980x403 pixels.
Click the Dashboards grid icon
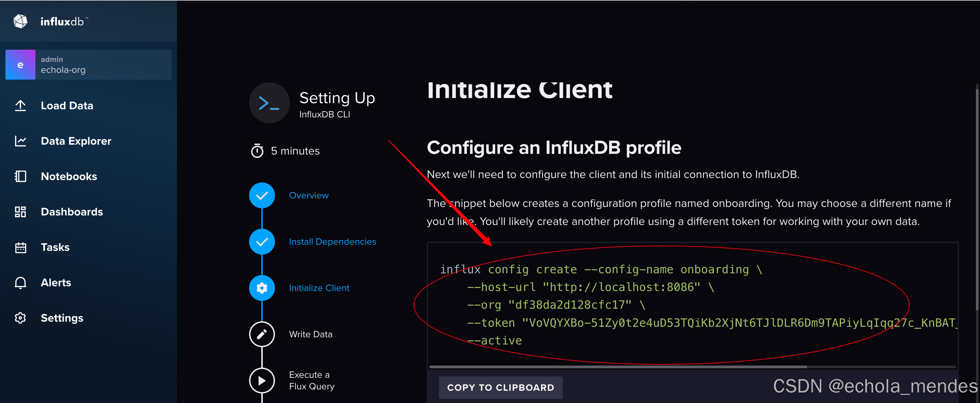[20, 212]
